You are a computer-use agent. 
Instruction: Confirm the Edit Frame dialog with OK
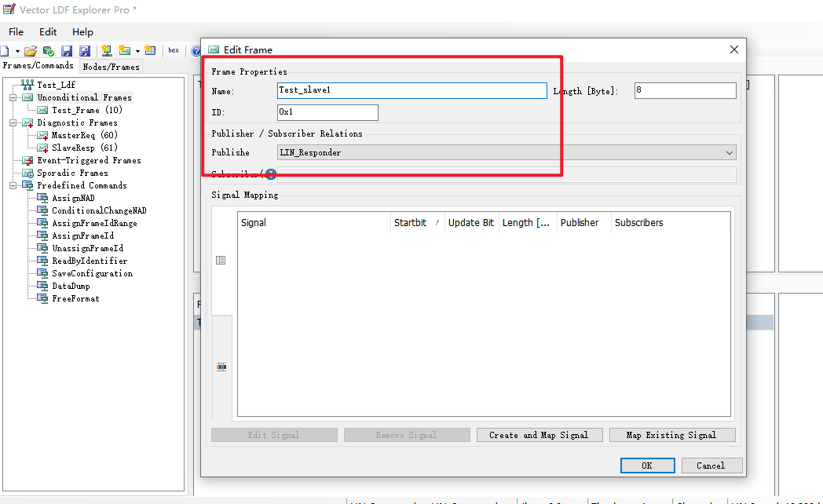pyautogui.click(x=647, y=466)
